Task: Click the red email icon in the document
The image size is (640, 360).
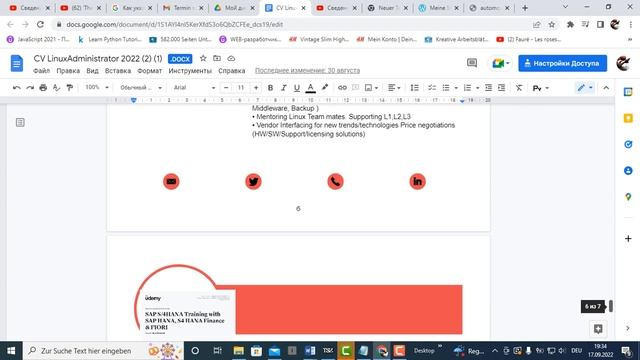Action: (x=171, y=181)
